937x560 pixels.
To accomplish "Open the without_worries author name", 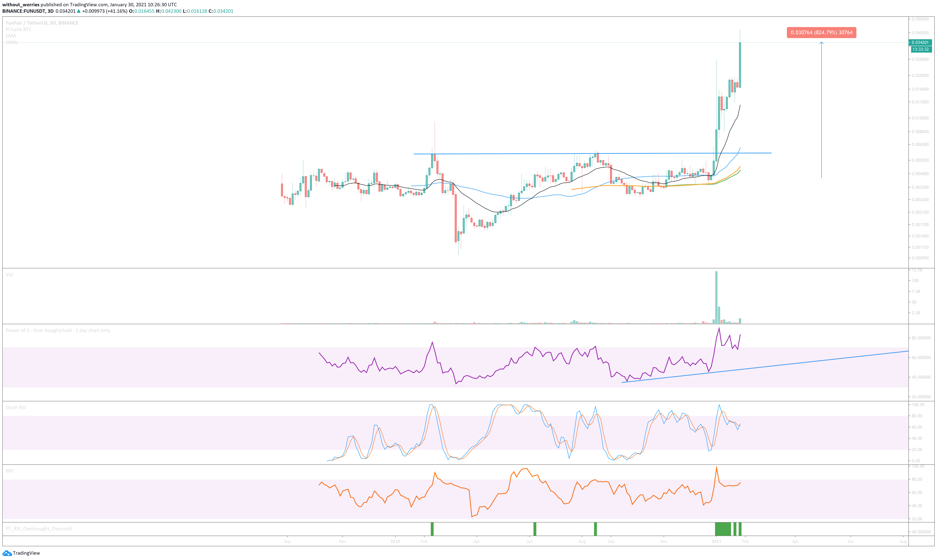I will tap(21, 5).
